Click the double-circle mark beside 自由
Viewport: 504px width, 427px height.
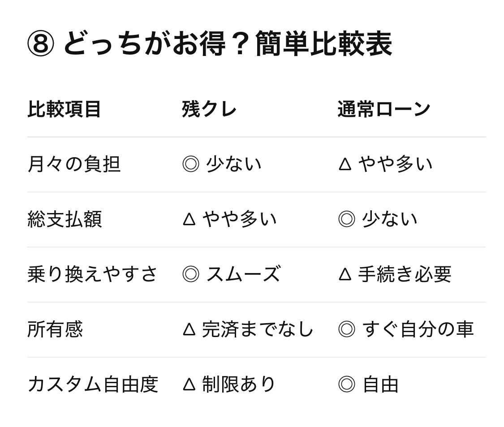346,384
